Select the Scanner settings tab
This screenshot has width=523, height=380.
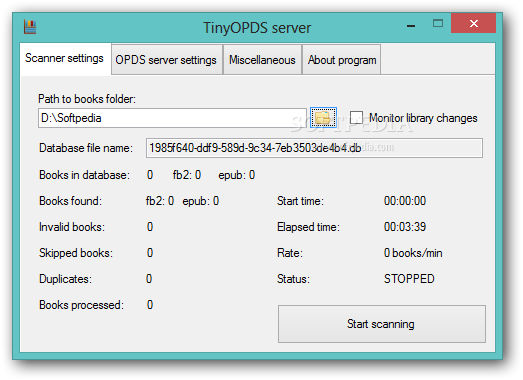(x=64, y=58)
